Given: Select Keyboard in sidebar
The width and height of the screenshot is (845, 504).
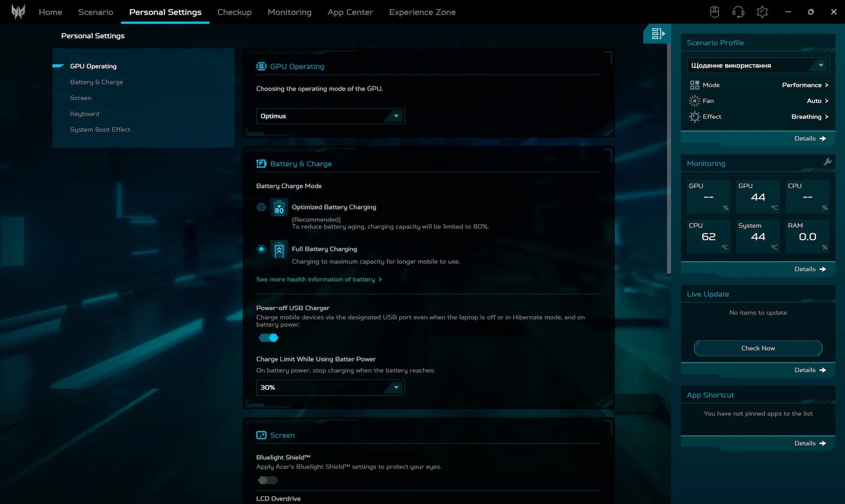Looking at the screenshot, I should click(x=84, y=113).
